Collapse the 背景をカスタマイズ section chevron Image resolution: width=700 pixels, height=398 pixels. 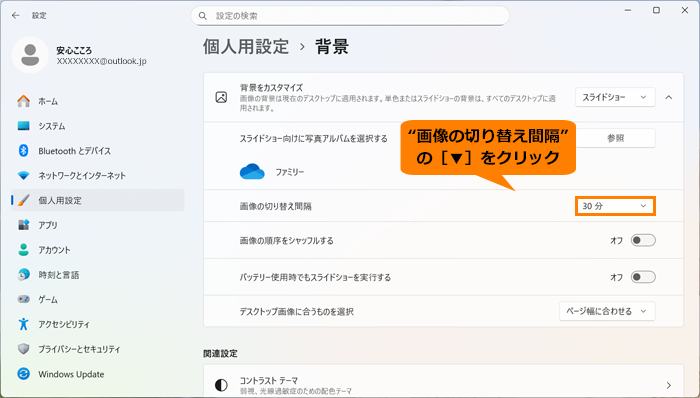[669, 97]
